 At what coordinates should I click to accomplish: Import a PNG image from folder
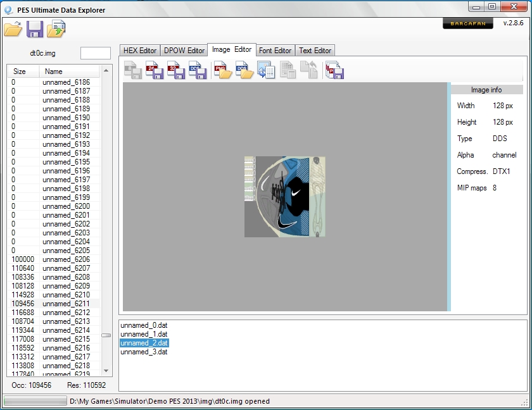tap(222, 70)
